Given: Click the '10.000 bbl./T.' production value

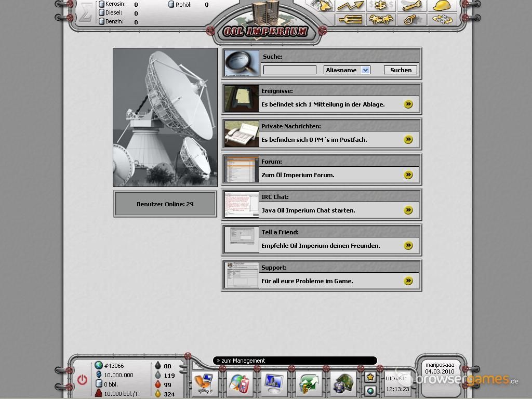Looking at the screenshot, I should pos(122,394).
